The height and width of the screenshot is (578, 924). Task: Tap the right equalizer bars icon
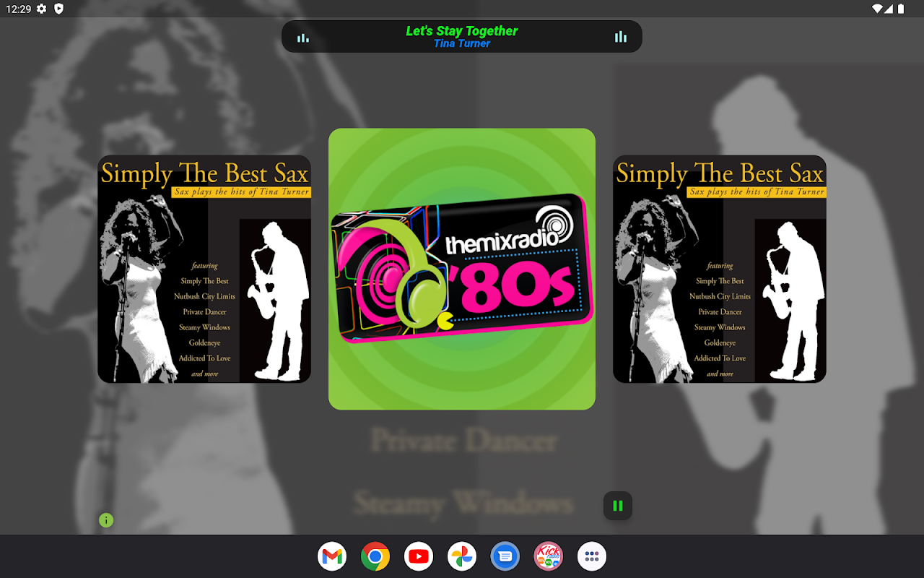(x=621, y=37)
